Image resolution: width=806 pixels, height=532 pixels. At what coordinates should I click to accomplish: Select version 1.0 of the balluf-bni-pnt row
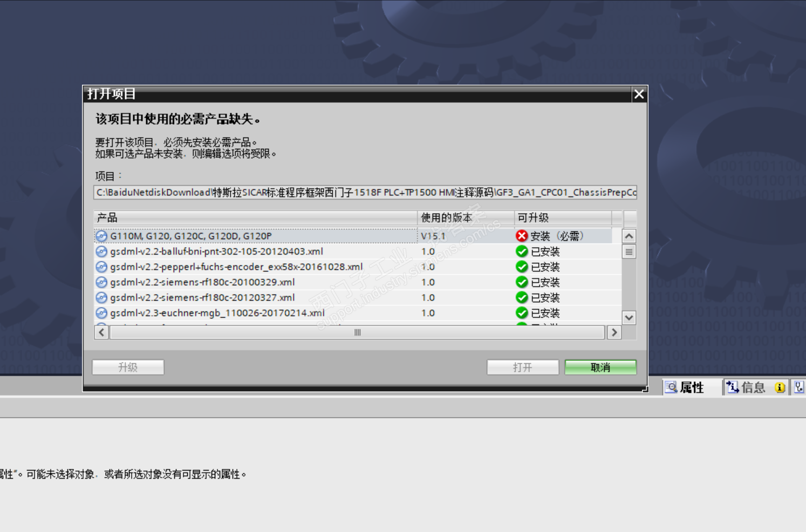(x=466, y=251)
